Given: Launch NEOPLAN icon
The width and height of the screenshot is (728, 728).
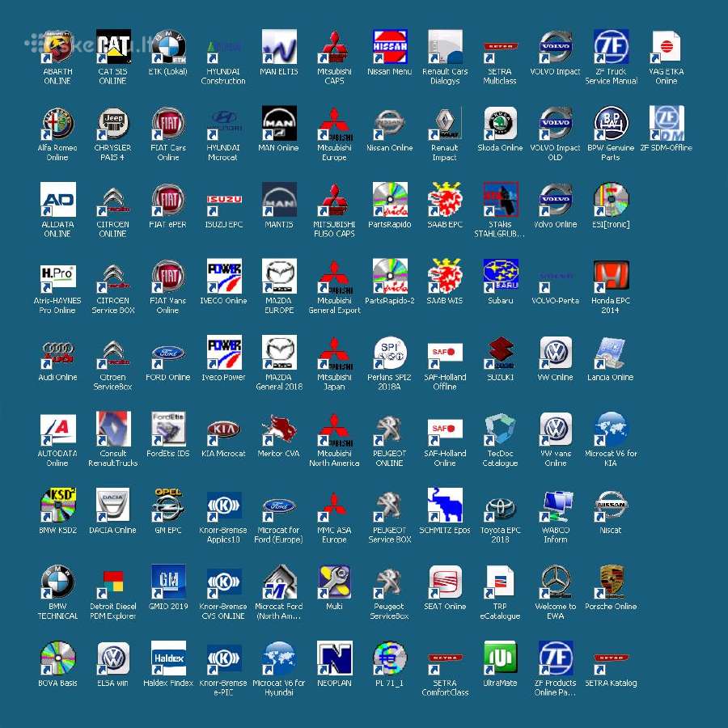Looking at the screenshot, I should pos(334,658).
